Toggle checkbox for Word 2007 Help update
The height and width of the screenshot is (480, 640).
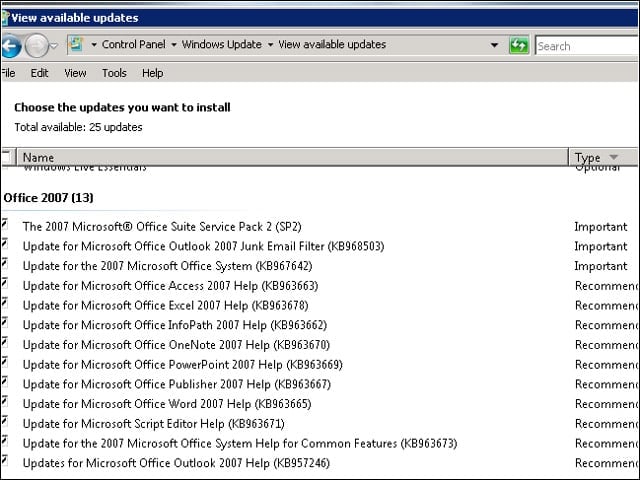point(5,401)
